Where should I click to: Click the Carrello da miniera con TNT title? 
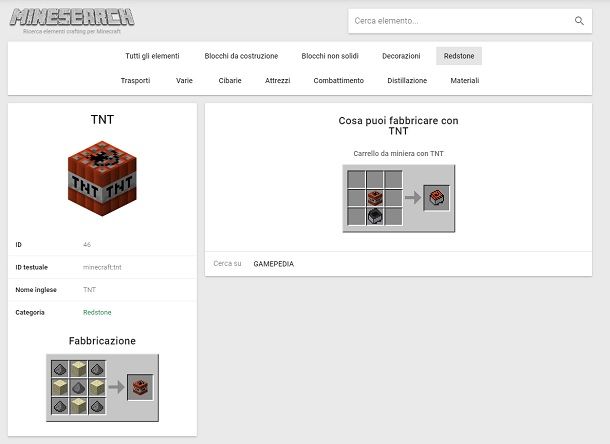pos(398,154)
